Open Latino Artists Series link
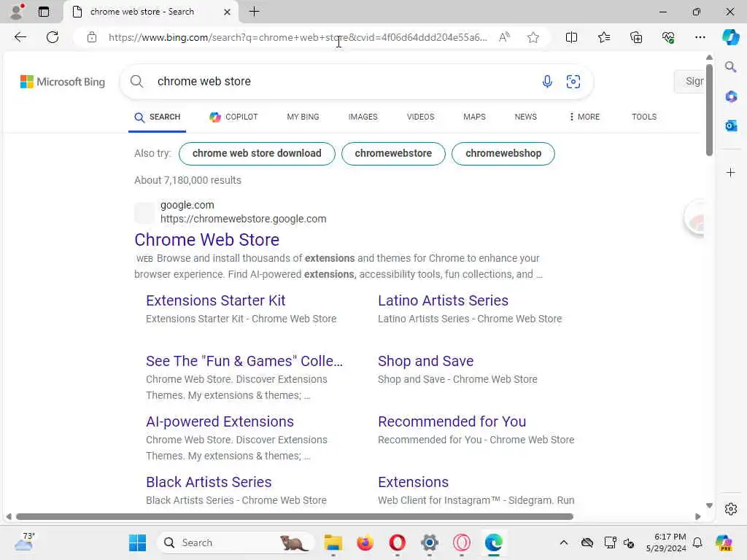Image resolution: width=747 pixels, height=560 pixels. tap(443, 300)
